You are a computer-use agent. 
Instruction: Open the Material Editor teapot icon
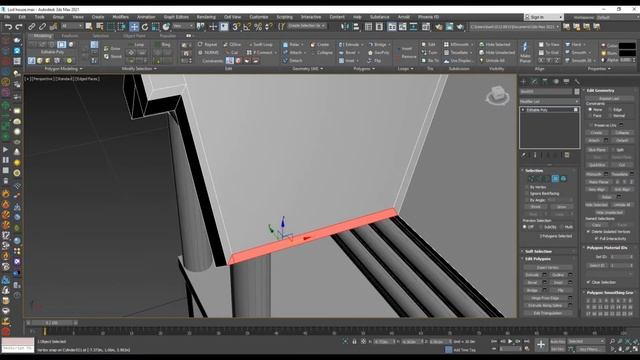(x=439, y=27)
